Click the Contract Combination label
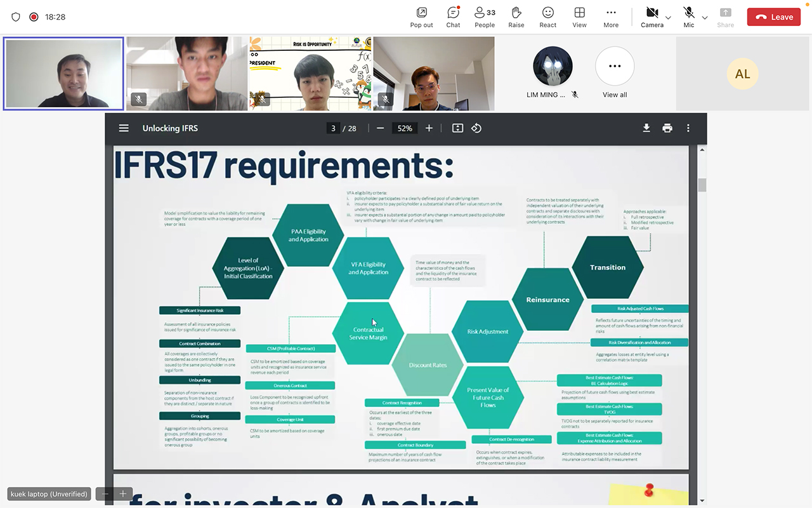 click(200, 344)
